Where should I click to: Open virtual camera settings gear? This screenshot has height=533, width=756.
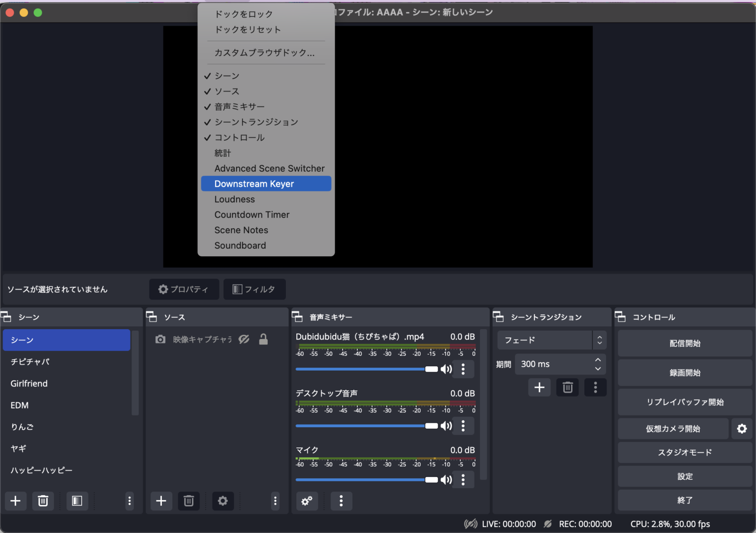[742, 428]
